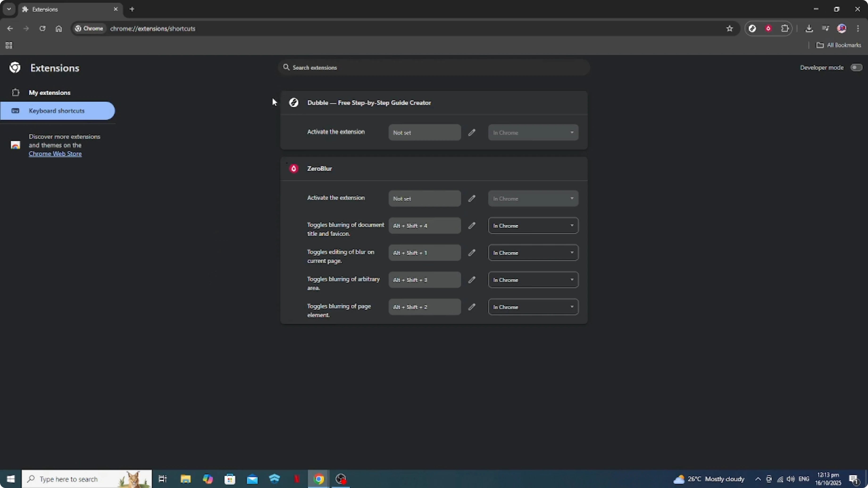Click the address bar URL chrome://extensions/shortcuts
This screenshot has height=488, width=868.
153,28
